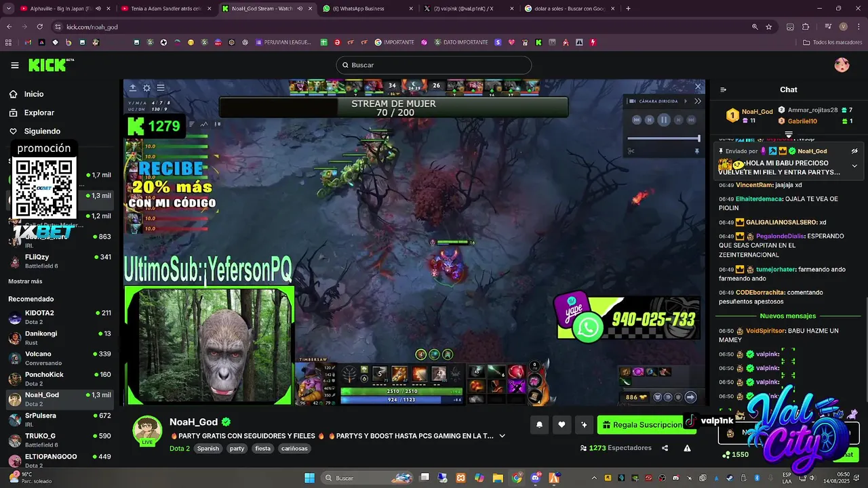This screenshot has width=868, height=488.
Task: Open browser extensions puzzle icon
Action: pyautogui.click(x=806, y=26)
